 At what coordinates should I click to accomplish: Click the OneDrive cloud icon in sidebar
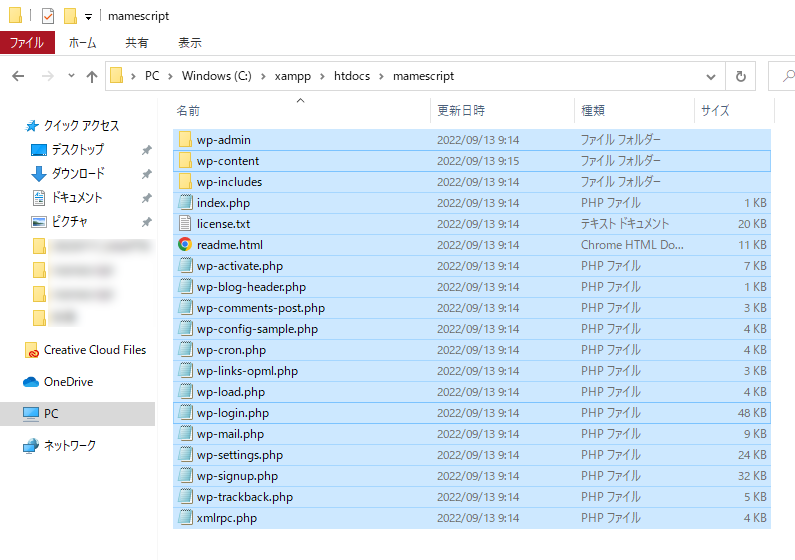31,382
